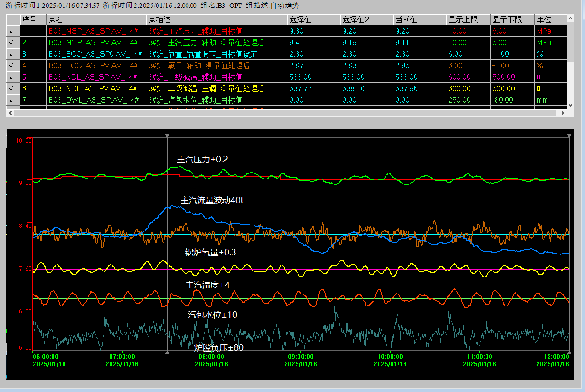Toggle checkbox for row 4 B03_BOC_AS_PV.AV_14#
The width and height of the screenshot is (585, 392).
[x=11, y=65]
